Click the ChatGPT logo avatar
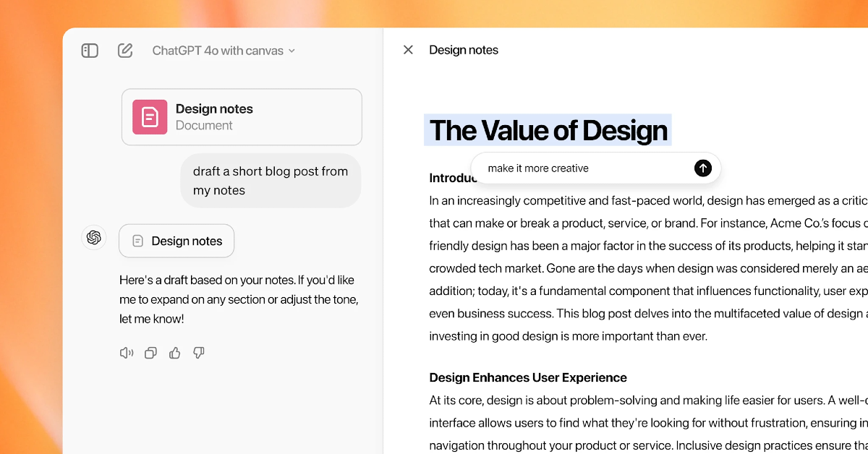The height and width of the screenshot is (454, 868). (x=94, y=237)
